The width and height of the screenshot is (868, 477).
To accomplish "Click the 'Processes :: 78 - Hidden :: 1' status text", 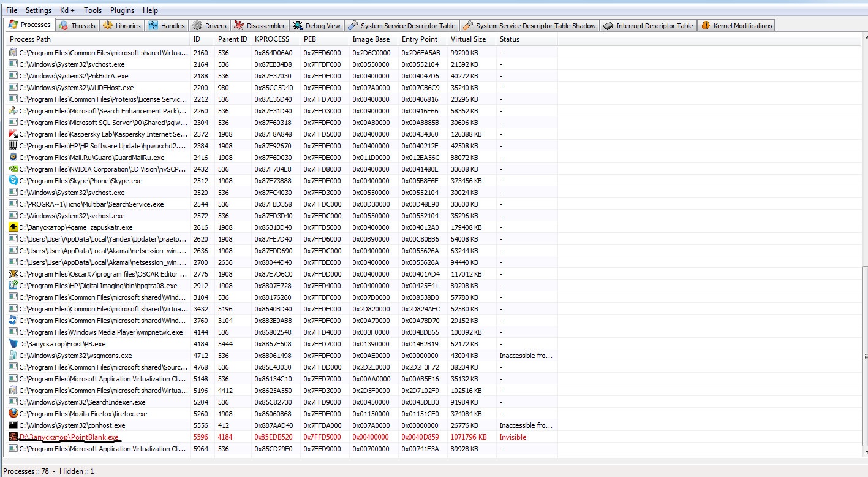I will [x=48, y=471].
